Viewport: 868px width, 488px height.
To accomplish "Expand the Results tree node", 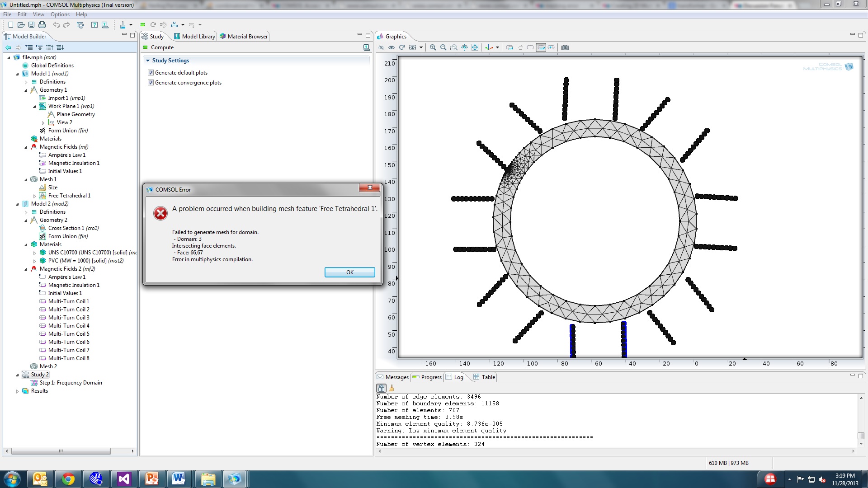I will point(18,391).
